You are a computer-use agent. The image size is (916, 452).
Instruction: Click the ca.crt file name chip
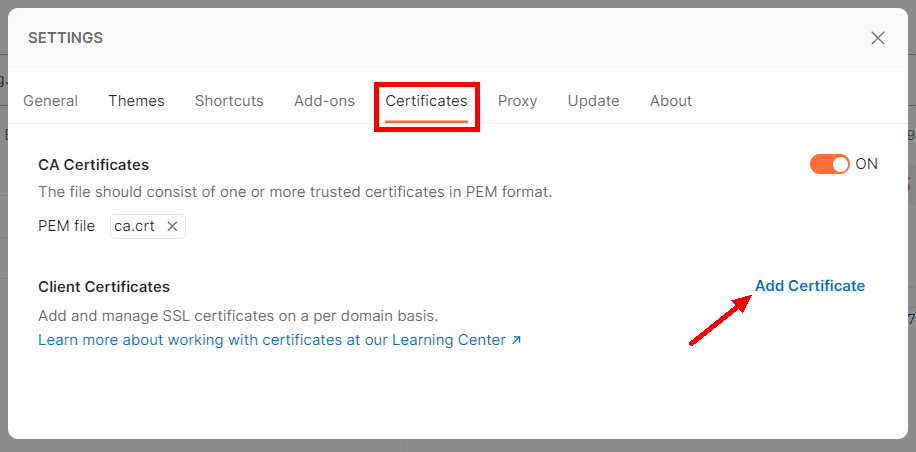coord(135,226)
